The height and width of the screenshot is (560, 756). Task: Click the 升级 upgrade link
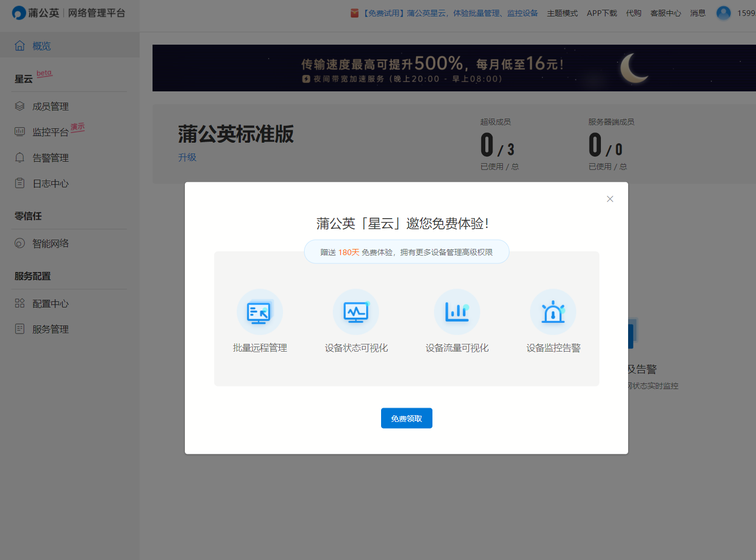click(187, 158)
